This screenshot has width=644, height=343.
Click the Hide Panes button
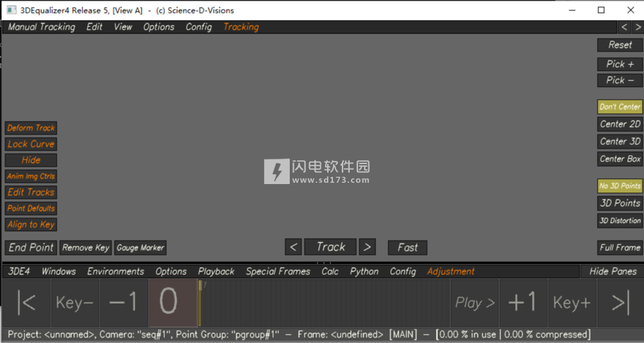click(x=612, y=272)
